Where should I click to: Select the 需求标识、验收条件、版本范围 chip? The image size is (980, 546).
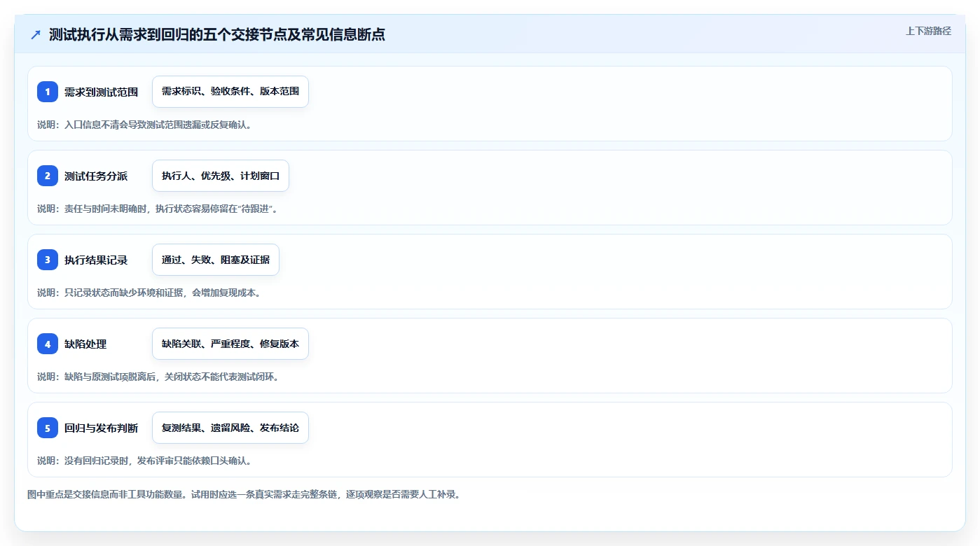click(x=230, y=92)
